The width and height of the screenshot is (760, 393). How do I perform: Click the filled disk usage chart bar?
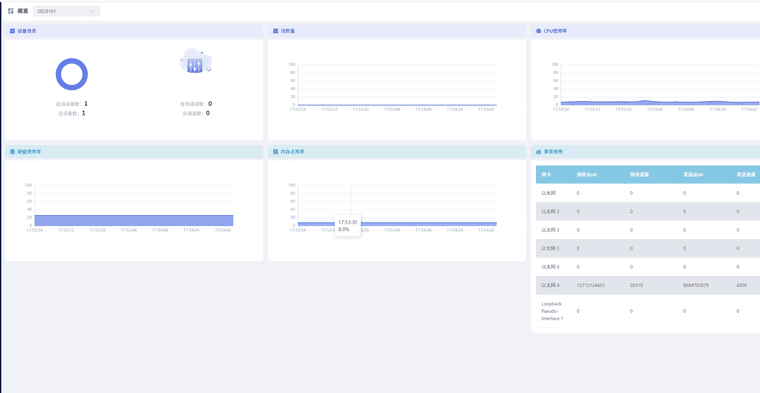[134, 220]
